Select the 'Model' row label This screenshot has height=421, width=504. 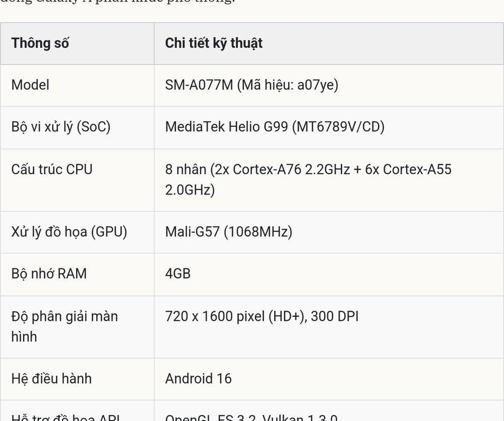pos(30,85)
